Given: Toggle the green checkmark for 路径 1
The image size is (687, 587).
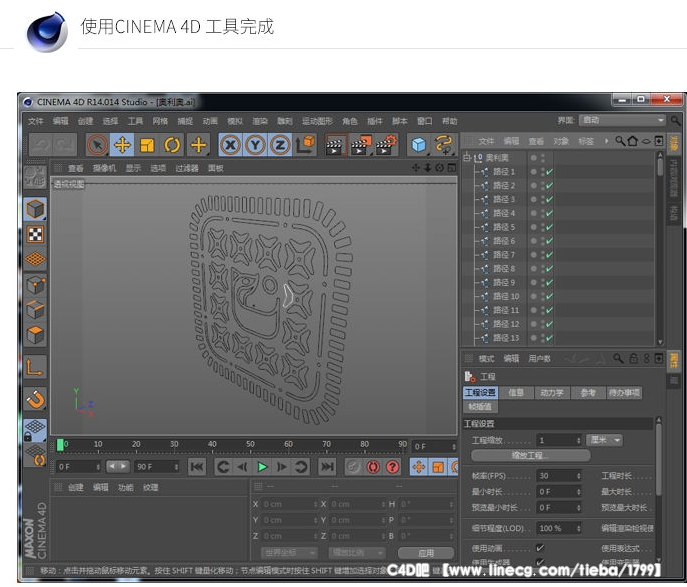Looking at the screenshot, I should (549, 172).
